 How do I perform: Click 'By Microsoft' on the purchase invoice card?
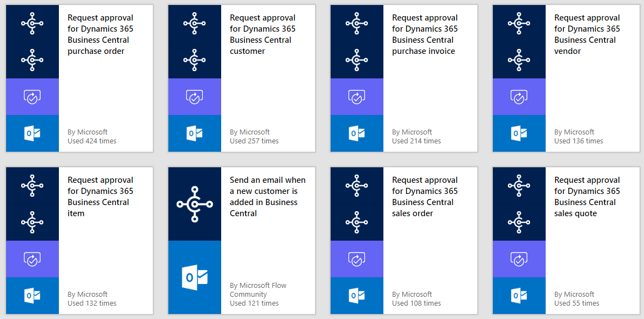412,132
